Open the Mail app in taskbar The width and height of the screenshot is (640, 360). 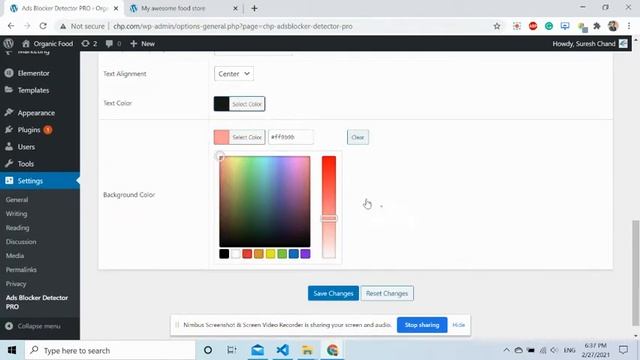(x=258, y=350)
